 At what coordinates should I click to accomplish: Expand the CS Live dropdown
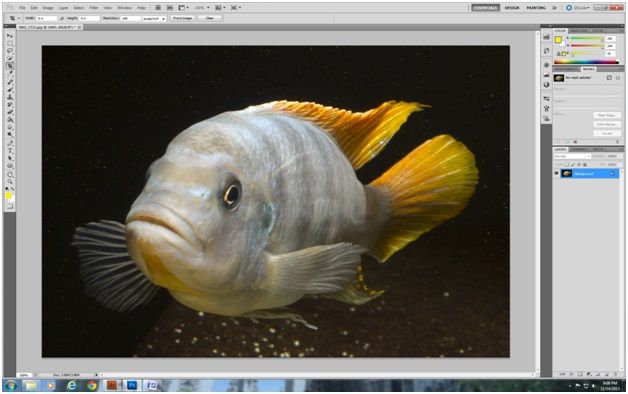tap(578, 8)
